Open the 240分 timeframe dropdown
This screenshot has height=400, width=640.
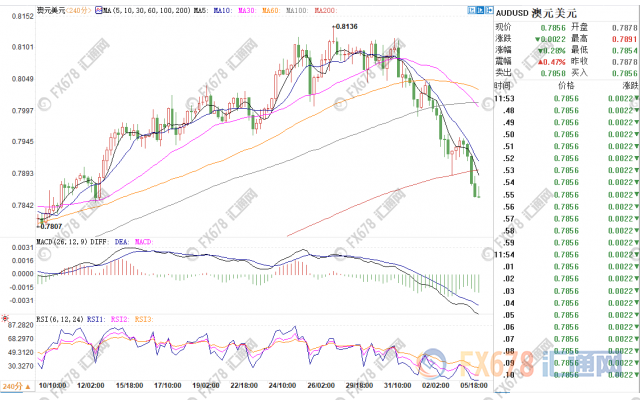pos(17,386)
